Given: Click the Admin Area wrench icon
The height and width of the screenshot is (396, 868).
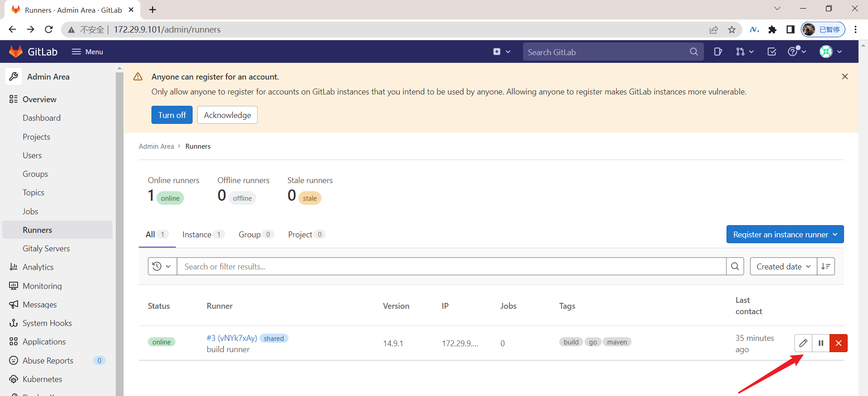Looking at the screenshot, I should point(14,76).
